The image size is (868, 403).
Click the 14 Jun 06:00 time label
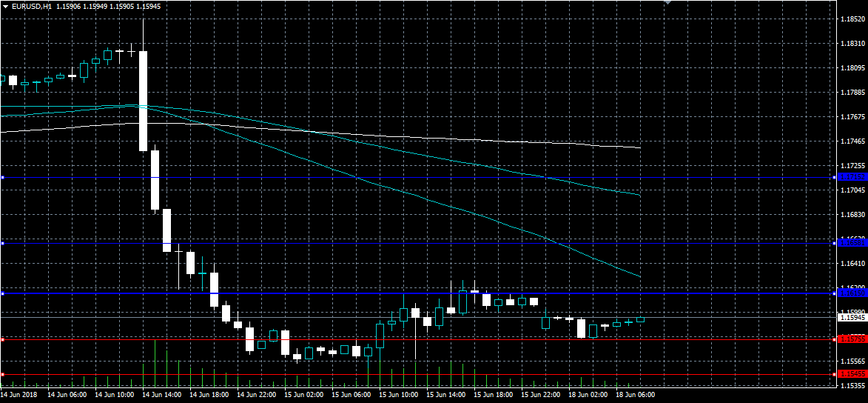(x=67, y=395)
